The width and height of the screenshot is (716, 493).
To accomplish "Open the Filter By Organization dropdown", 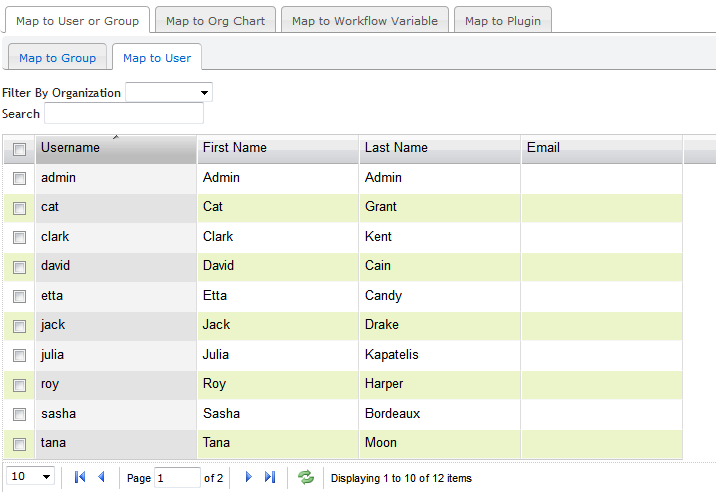I will click(x=168, y=93).
